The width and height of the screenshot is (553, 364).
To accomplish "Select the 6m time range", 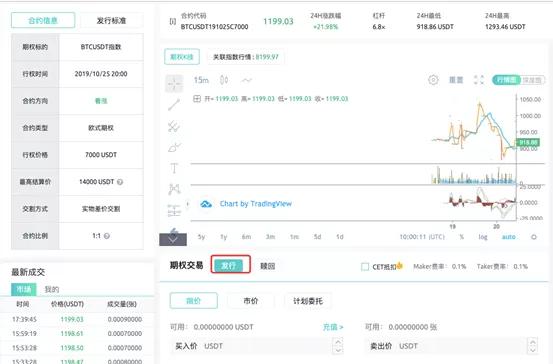I will [x=247, y=237].
